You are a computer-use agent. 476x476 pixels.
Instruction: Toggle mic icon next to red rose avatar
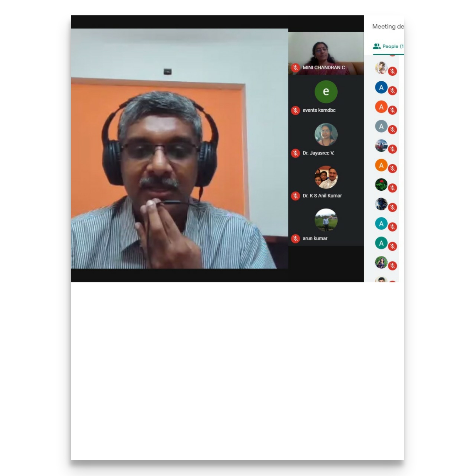393,188
